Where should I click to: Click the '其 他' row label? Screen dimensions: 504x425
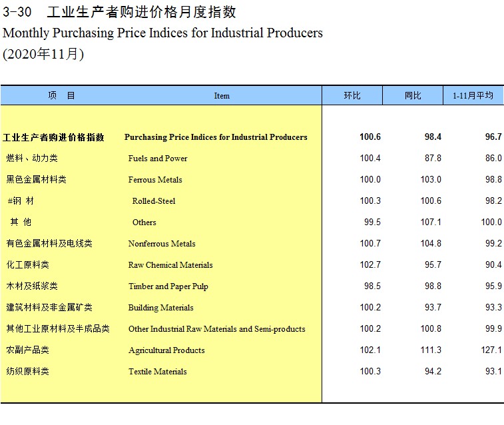[x=21, y=222]
